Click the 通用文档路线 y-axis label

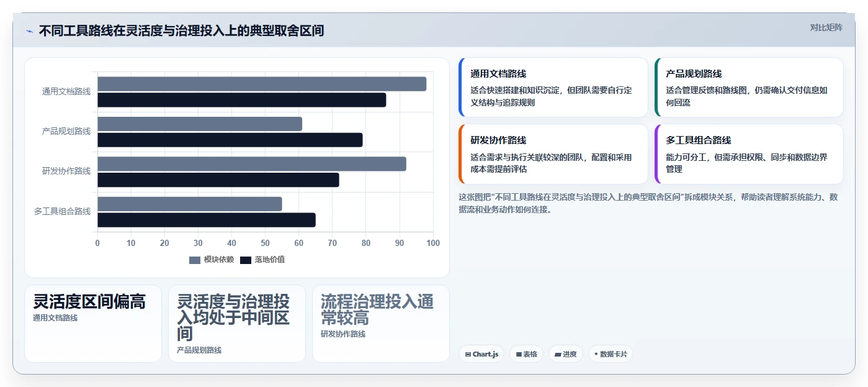(x=66, y=91)
